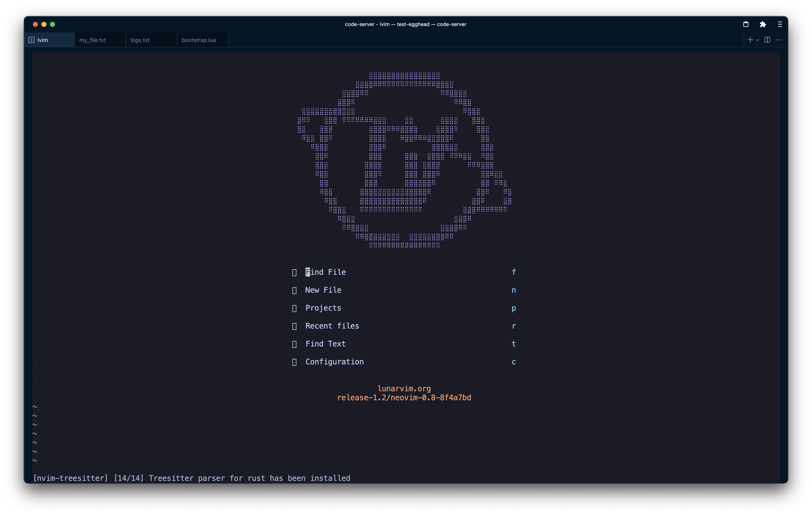Image resolution: width=812 pixels, height=515 pixels.
Task: Open terminal more actions via the ellipsis icon
Action: pyautogui.click(x=778, y=40)
